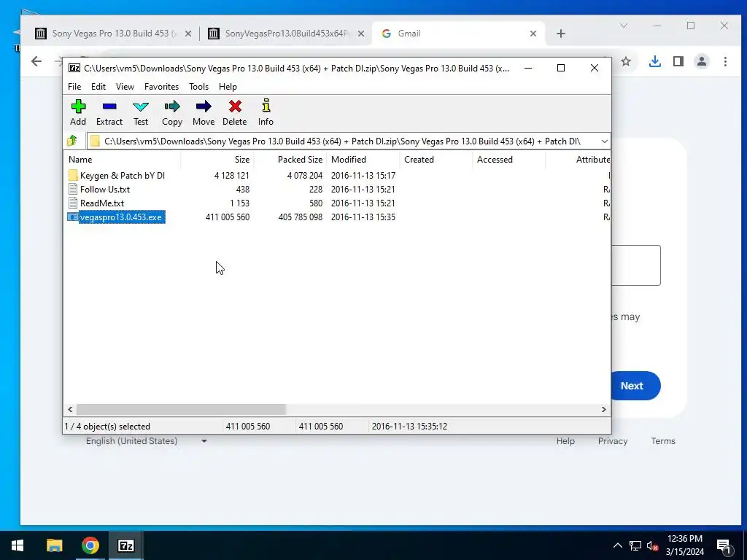The image size is (747, 560).
Task: Click the horizontal scrollbar thumb
Action: pos(181,409)
